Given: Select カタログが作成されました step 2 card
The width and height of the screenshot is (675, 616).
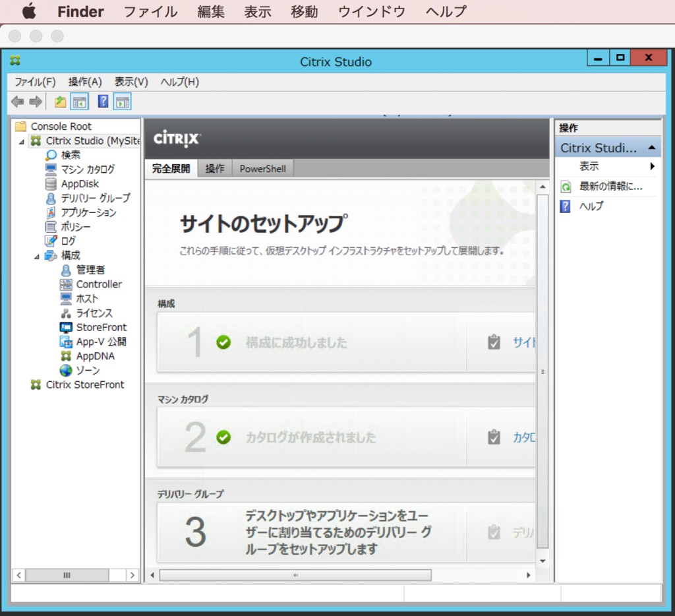Looking at the screenshot, I should tap(312, 437).
